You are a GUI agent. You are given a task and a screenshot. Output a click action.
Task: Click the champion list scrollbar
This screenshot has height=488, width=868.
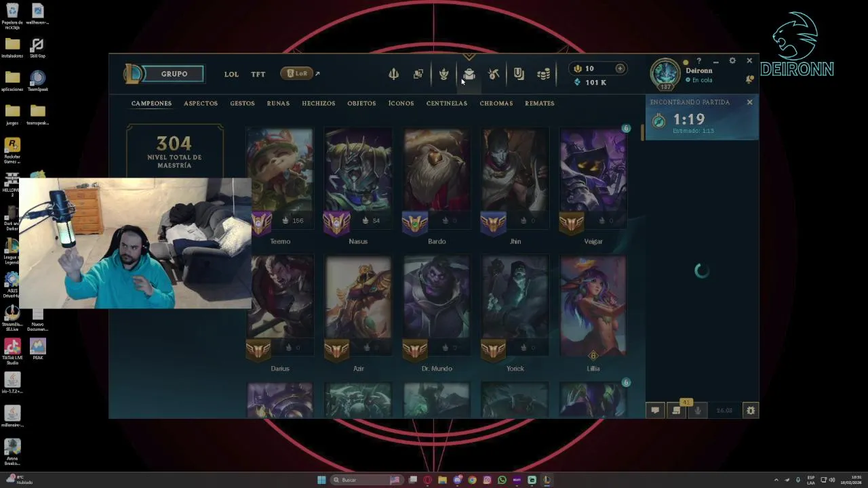tap(642, 133)
